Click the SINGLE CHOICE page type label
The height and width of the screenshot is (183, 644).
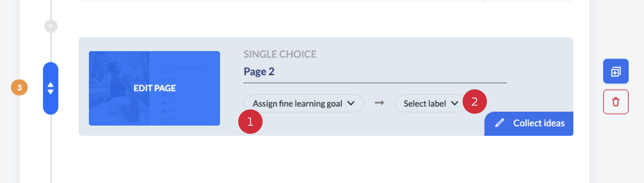tap(280, 54)
